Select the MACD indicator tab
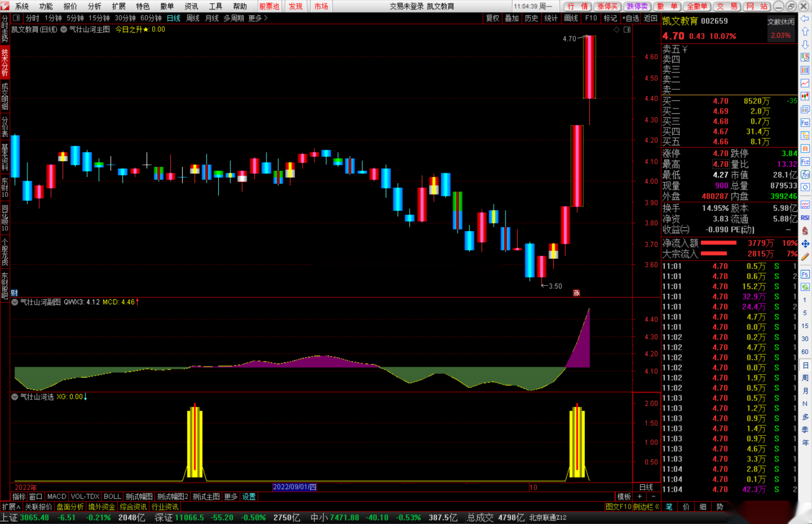The height and width of the screenshot is (524, 812). click(x=56, y=496)
